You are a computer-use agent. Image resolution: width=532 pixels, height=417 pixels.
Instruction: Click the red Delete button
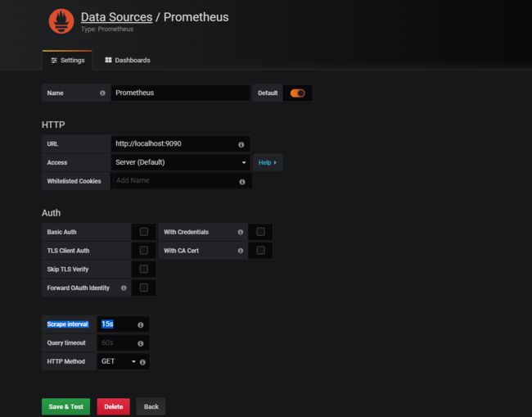pyautogui.click(x=113, y=407)
